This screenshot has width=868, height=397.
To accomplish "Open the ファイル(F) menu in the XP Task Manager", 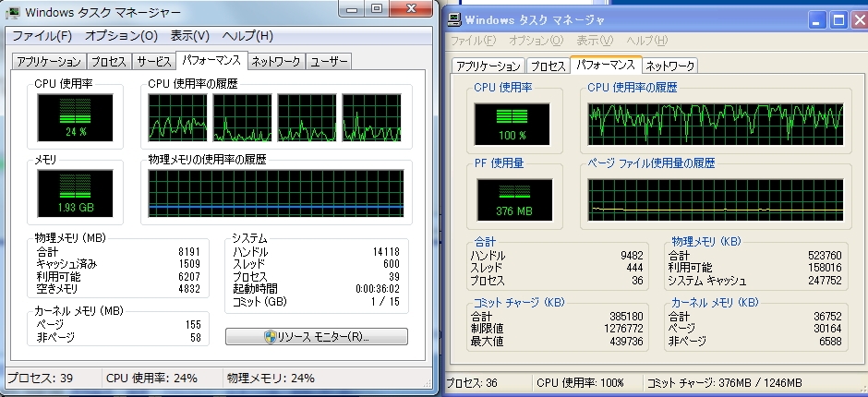I will (473, 41).
